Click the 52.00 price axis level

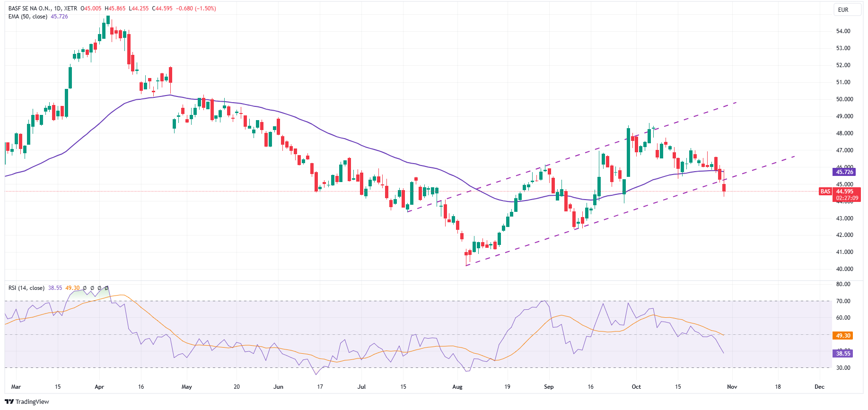[843, 65]
